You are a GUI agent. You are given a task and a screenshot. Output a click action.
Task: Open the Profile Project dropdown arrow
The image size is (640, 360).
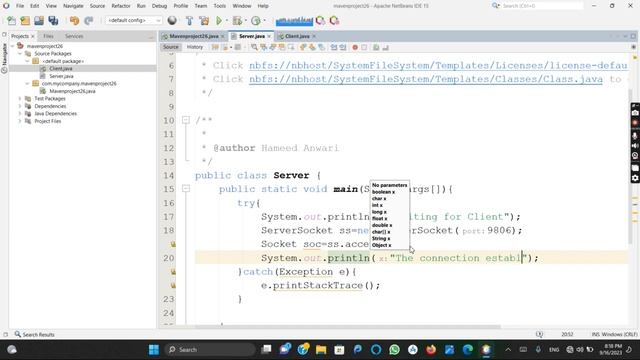coord(264,20)
